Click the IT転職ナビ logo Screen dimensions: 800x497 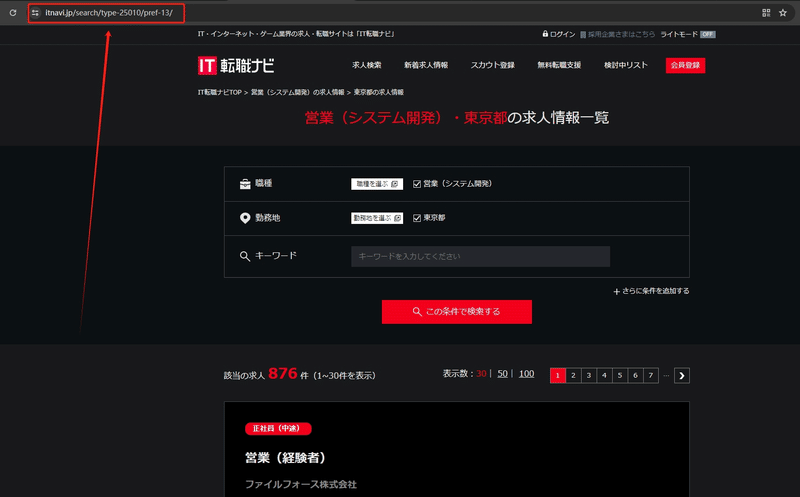(x=236, y=65)
